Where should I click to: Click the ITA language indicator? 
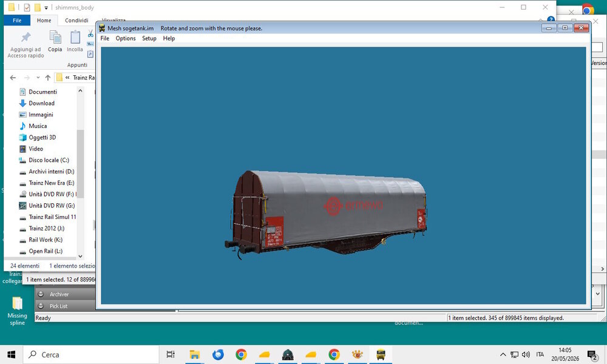point(540,354)
